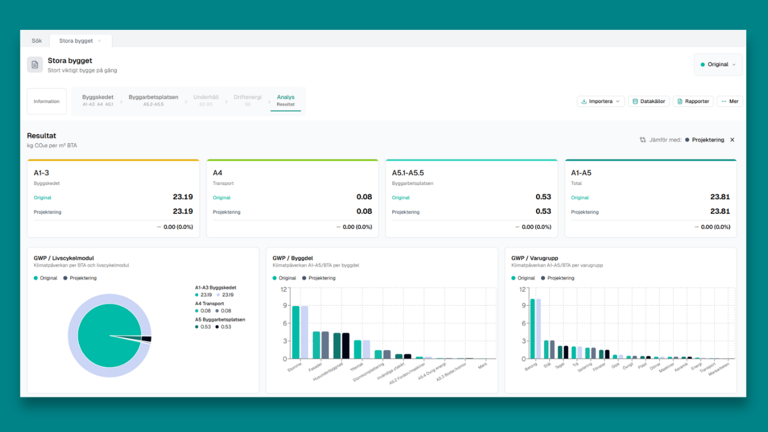Go to the Byggskedet step
The height and width of the screenshot is (432, 768).
point(97,100)
